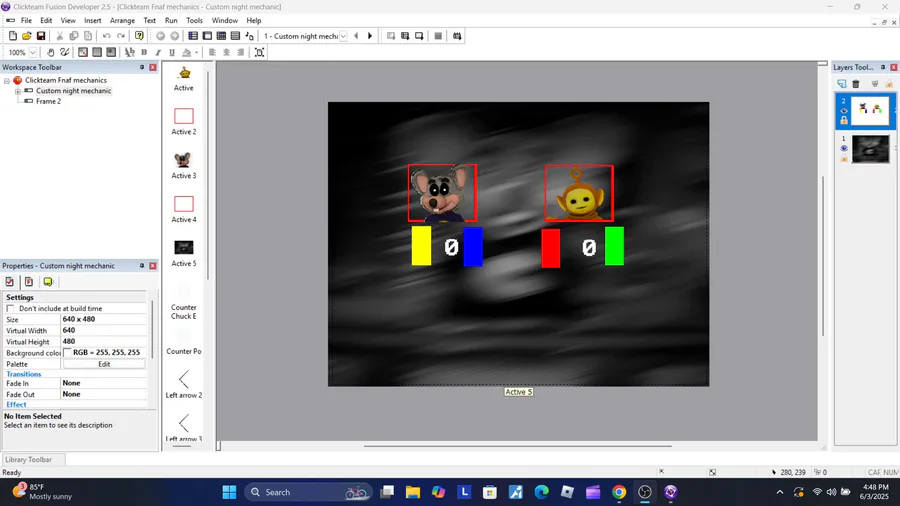Pin the Workspace Toolbar panel
The height and width of the screenshot is (506, 900).
142,67
